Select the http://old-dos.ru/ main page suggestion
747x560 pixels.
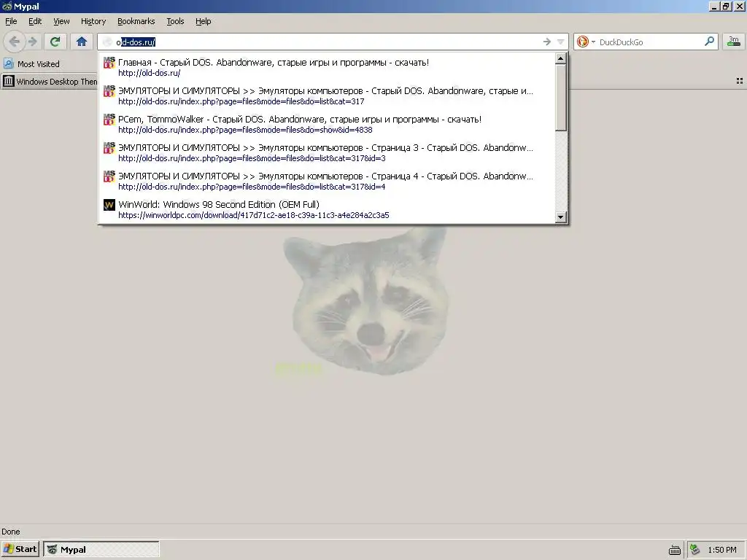(327, 67)
